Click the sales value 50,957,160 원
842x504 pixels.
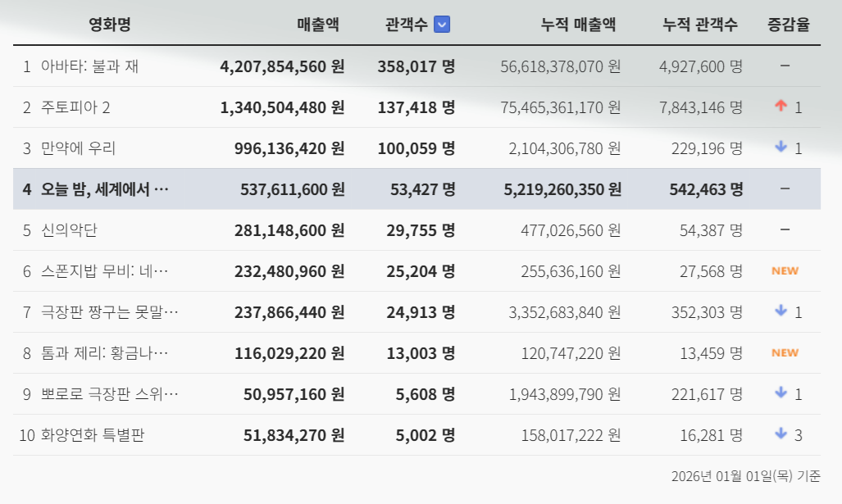coord(294,394)
